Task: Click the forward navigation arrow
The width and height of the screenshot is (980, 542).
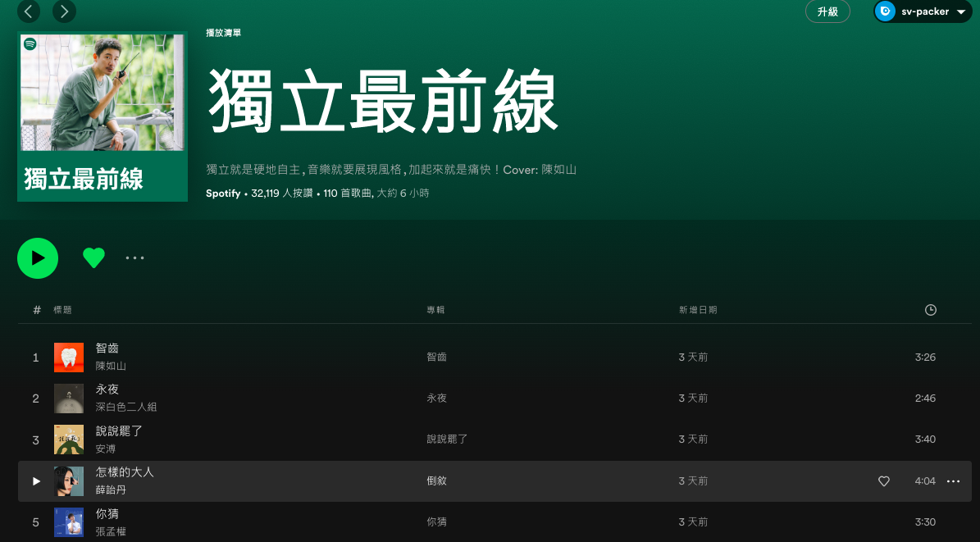Action: click(64, 11)
